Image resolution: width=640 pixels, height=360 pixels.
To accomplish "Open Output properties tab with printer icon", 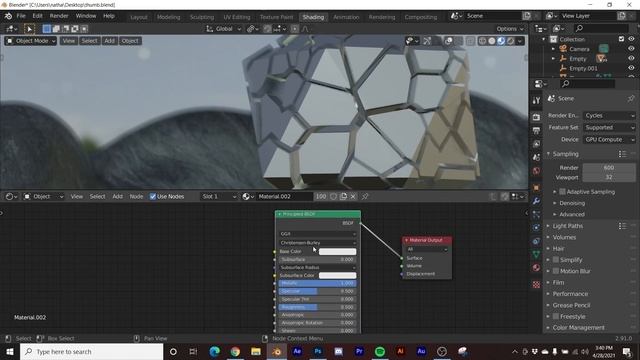I will [x=536, y=131].
